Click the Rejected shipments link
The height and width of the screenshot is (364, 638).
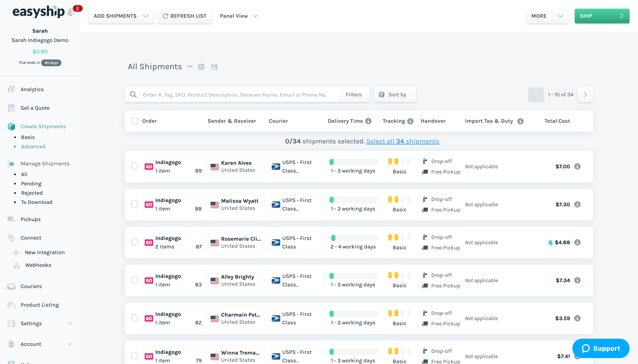coord(32,193)
